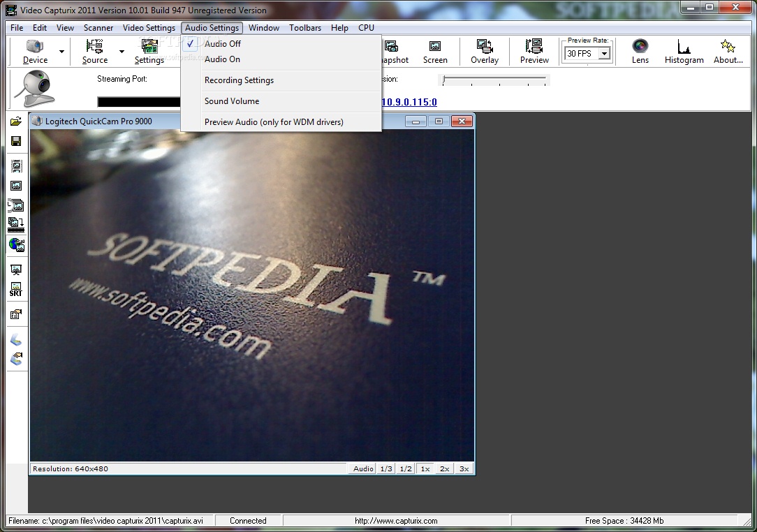Image resolution: width=757 pixels, height=532 pixels.
Task: Click the Settings toolbar icon
Action: click(x=149, y=52)
